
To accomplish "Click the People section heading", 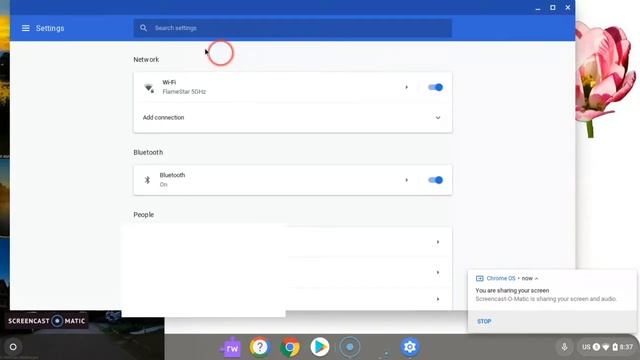I will coord(144,215).
